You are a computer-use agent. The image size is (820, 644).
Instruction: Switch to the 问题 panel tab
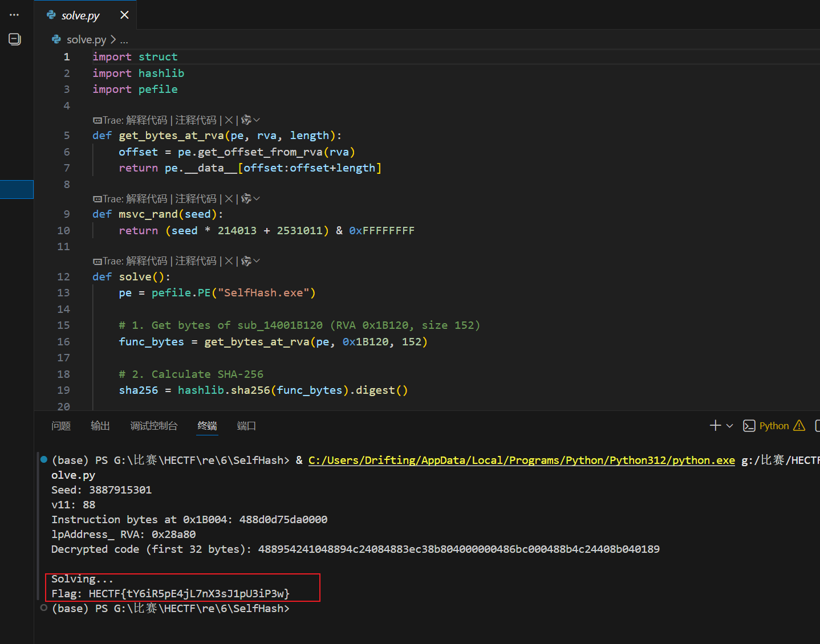point(61,426)
